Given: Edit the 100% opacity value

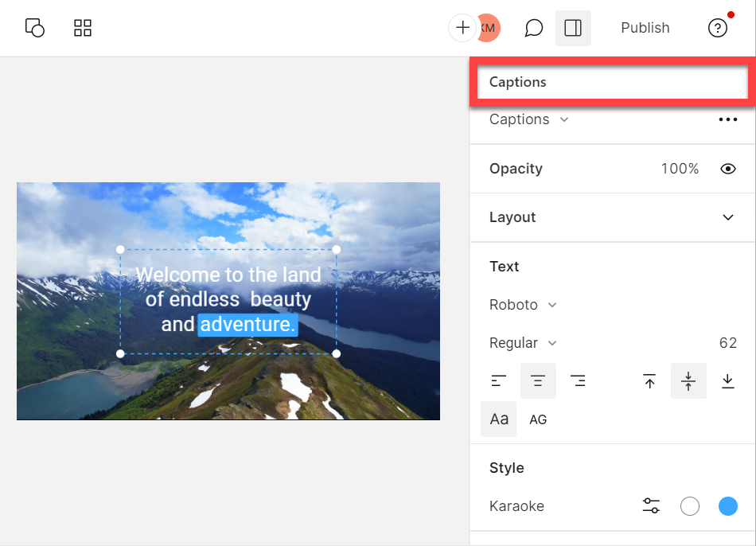Looking at the screenshot, I should (x=680, y=168).
